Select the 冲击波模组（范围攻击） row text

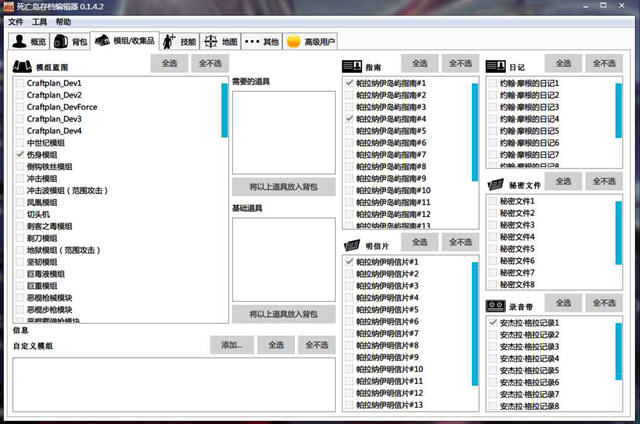click(67, 191)
